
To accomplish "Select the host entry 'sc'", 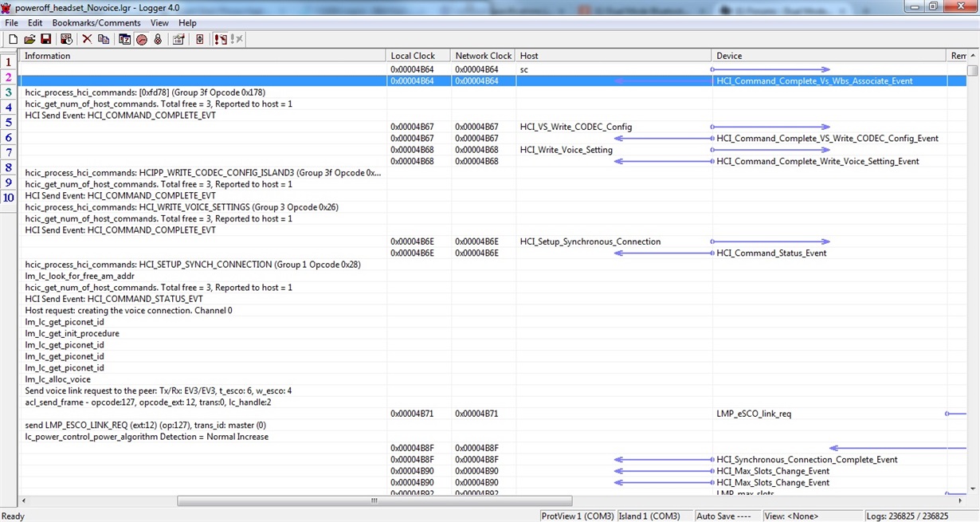I will tap(524, 69).
